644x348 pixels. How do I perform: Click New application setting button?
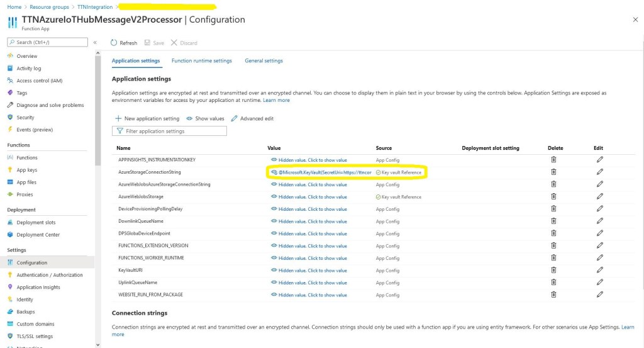pyautogui.click(x=147, y=118)
